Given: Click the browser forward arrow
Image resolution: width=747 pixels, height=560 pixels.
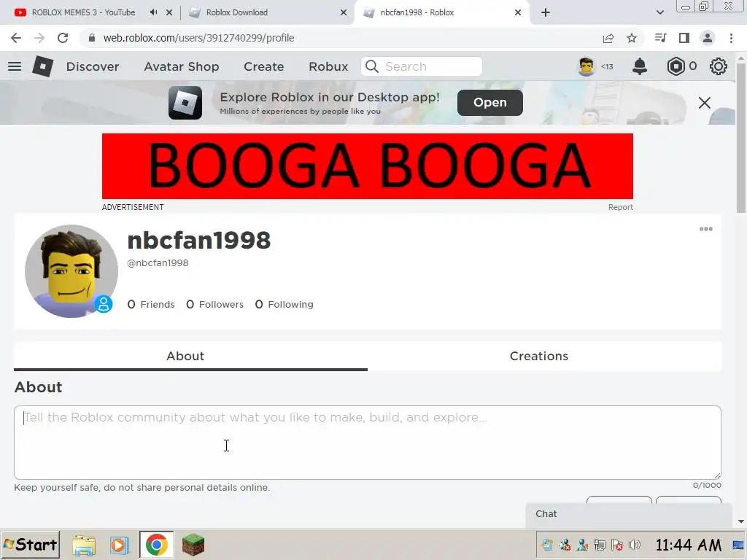Looking at the screenshot, I should (x=39, y=38).
